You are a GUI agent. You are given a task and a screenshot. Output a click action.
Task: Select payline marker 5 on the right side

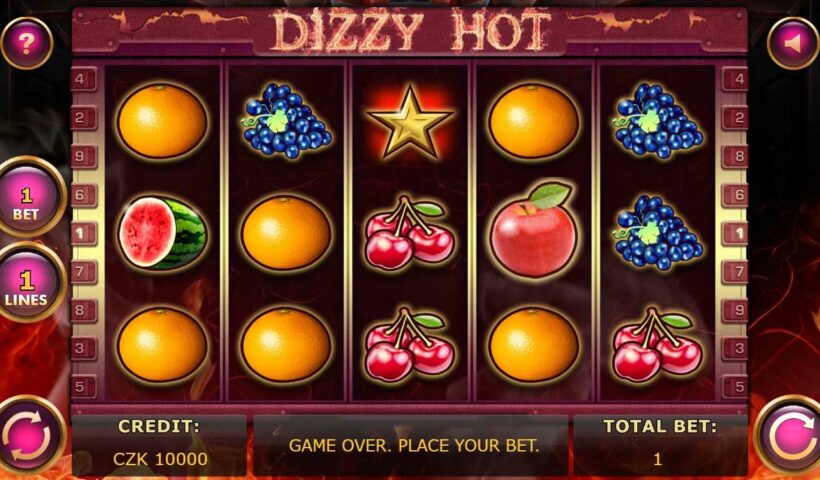(x=736, y=387)
